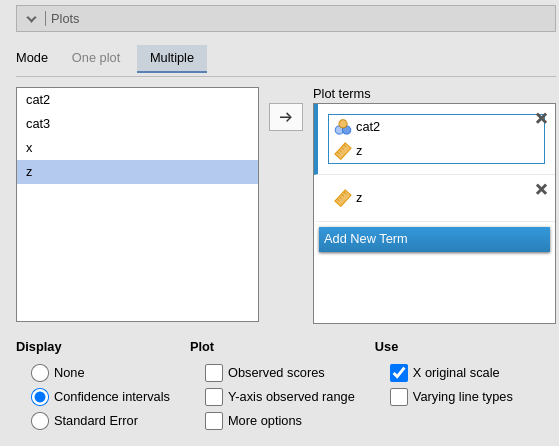The width and height of the screenshot is (559, 446).
Task: Click the ruler icon of standalone z term
Action: [343, 198]
